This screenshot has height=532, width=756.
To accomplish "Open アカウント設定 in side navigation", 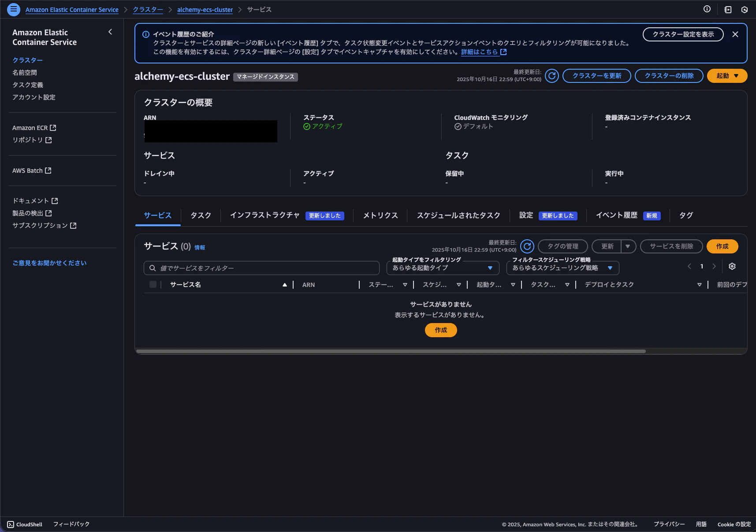I will (34, 97).
